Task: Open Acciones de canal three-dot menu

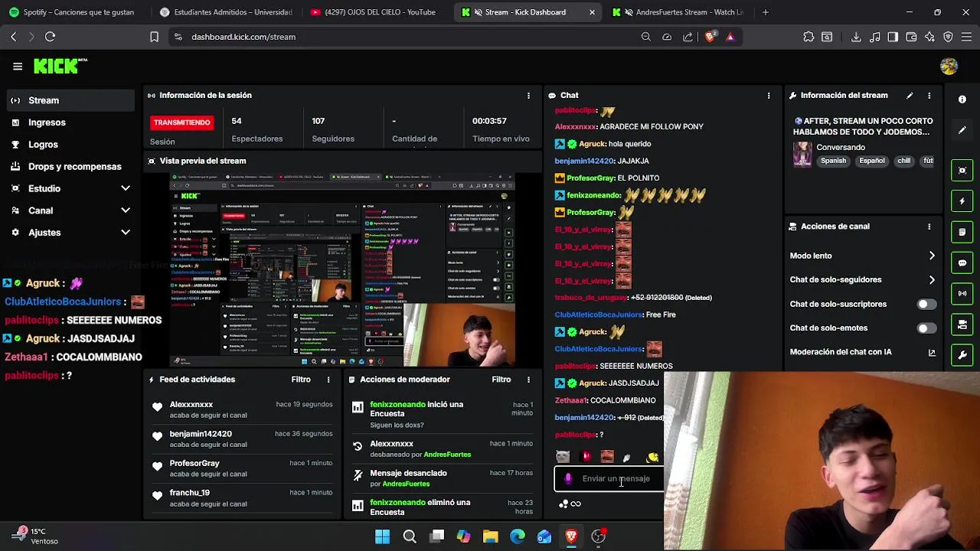Action: coord(929,227)
